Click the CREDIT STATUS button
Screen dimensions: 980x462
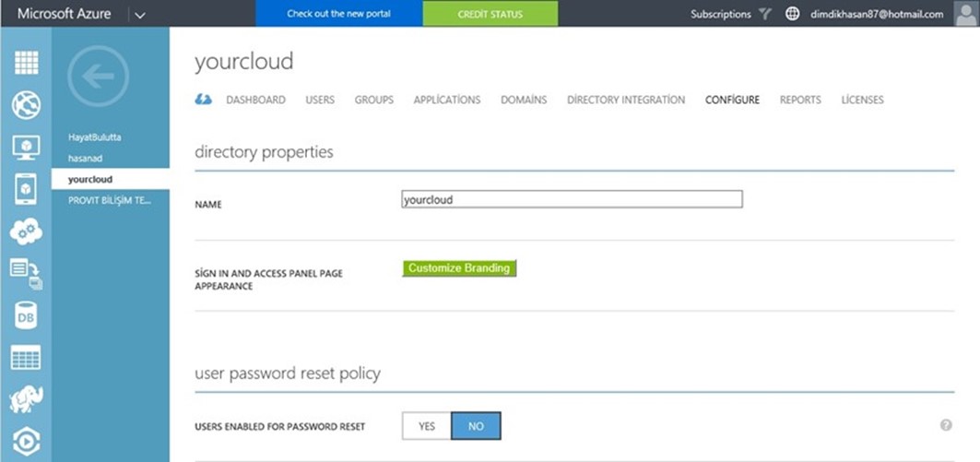click(490, 13)
